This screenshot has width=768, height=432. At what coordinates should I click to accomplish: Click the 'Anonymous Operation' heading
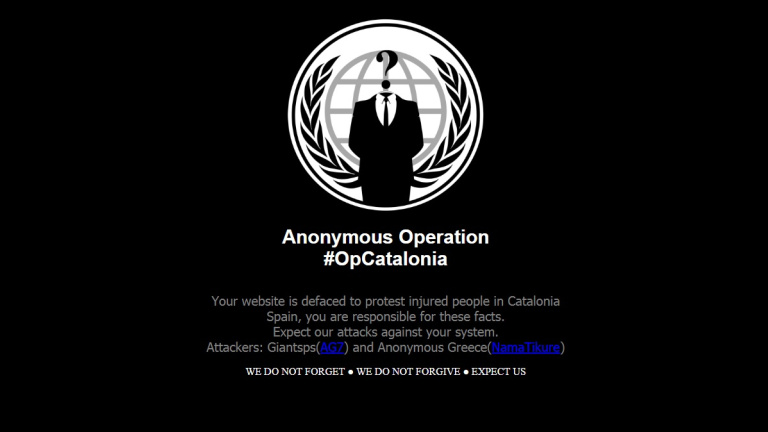pyautogui.click(x=385, y=237)
